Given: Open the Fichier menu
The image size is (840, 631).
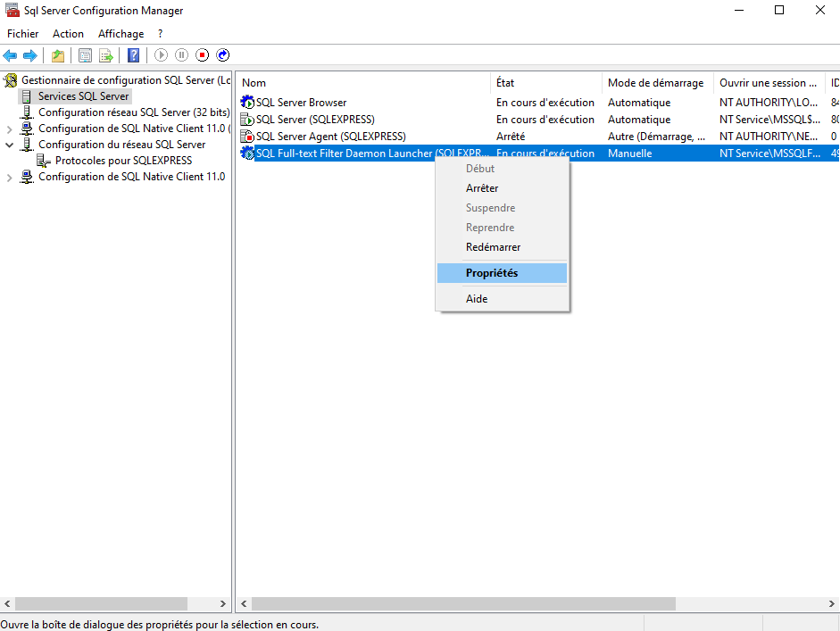Looking at the screenshot, I should (x=23, y=34).
